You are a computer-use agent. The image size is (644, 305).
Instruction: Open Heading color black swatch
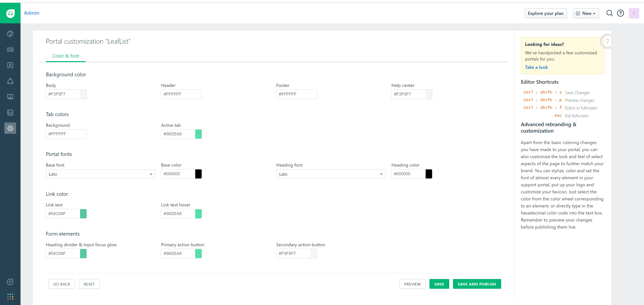click(x=429, y=174)
